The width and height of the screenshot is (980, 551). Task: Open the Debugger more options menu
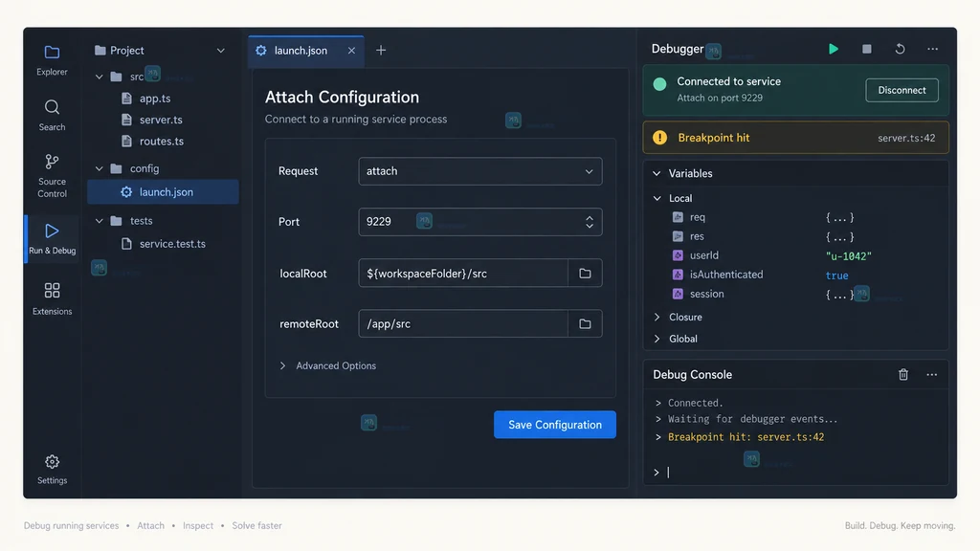[x=932, y=49]
